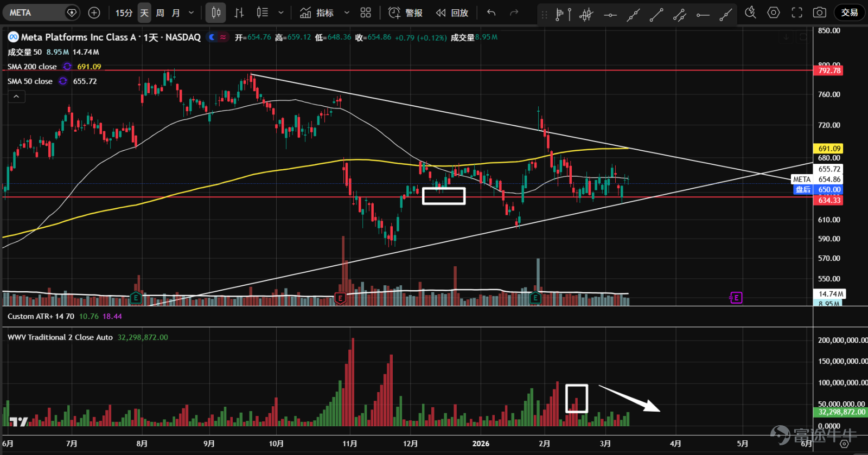868x455 pixels.
Task: Select the WWV Traditional 2 Close Auto legend
Action: pos(60,337)
